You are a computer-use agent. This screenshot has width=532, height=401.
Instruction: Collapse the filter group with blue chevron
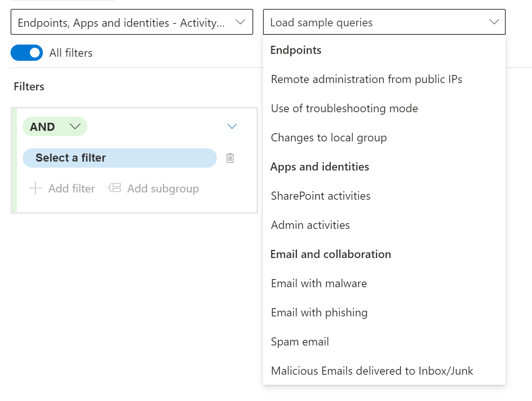(232, 126)
